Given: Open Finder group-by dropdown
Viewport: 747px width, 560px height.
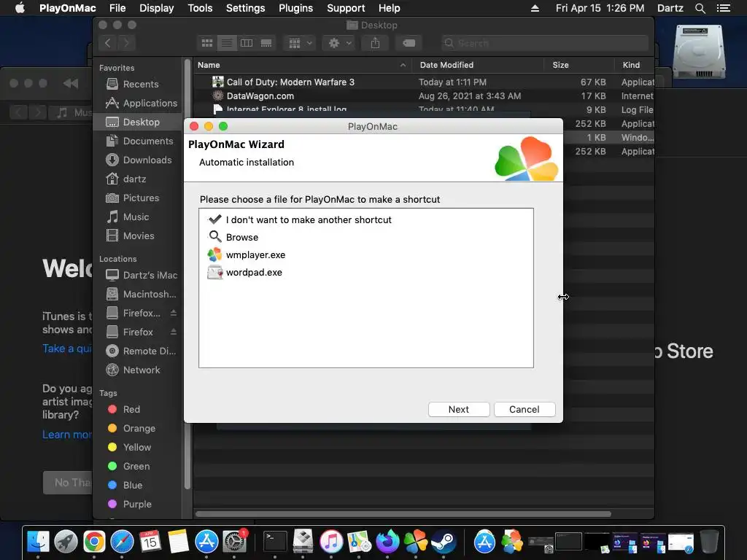Looking at the screenshot, I should [300, 43].
